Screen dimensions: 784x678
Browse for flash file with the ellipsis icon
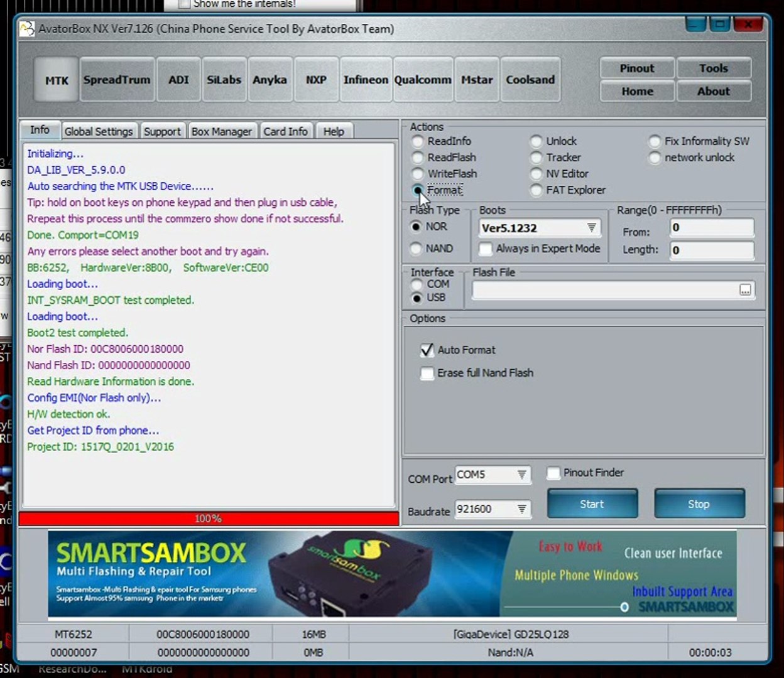pyautogui.click(x=745, y=290)
